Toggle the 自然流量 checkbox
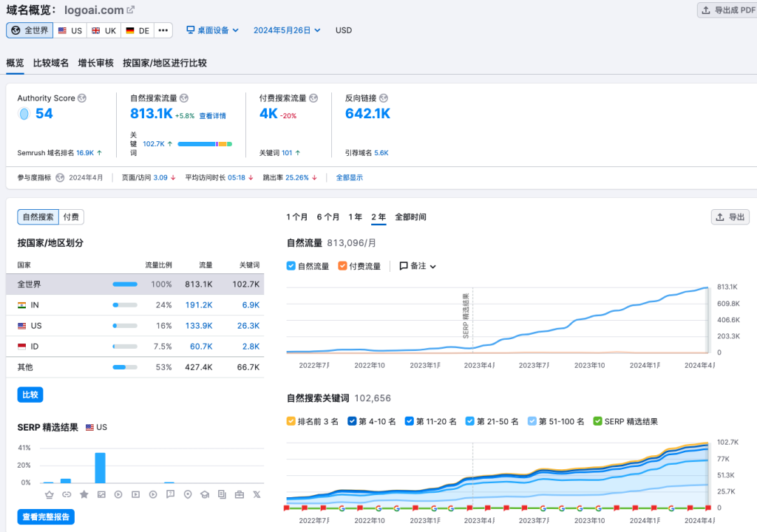The image size is (757, 532). (x=291, y=266)
